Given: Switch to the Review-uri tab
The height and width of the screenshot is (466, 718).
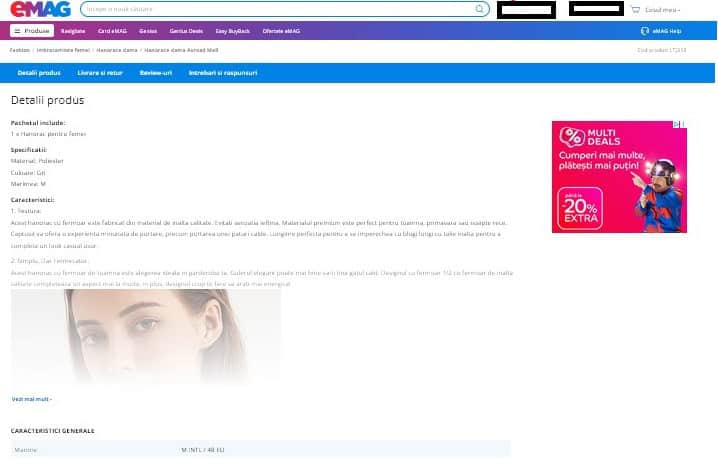Looking at the screenshot, I should [x=156, y=73].
